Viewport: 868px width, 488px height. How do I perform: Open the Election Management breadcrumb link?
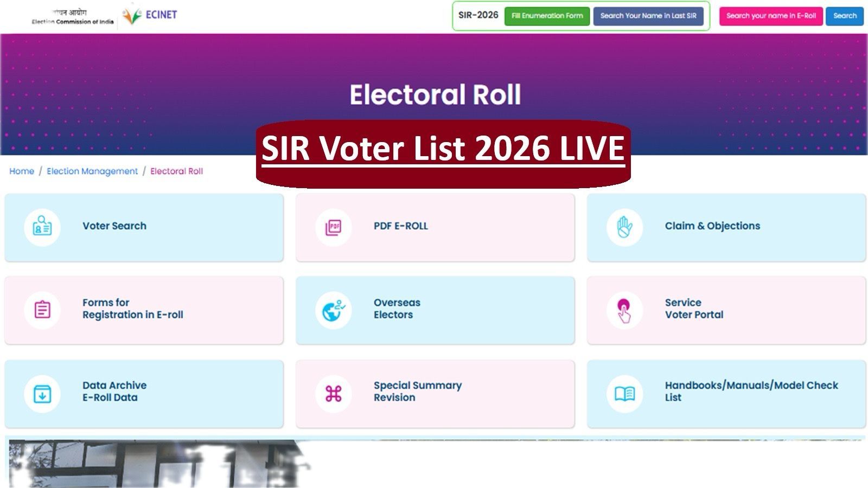tap(92, 171)
